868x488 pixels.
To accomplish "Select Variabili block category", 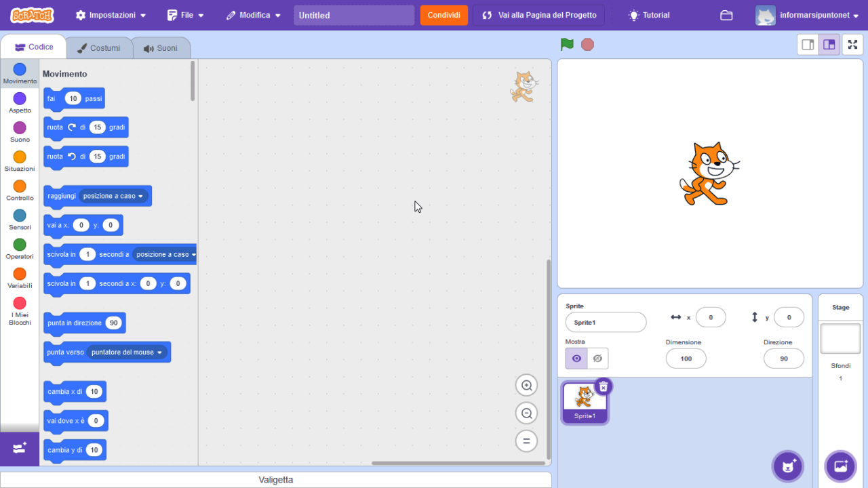I will tap(20, 278).
